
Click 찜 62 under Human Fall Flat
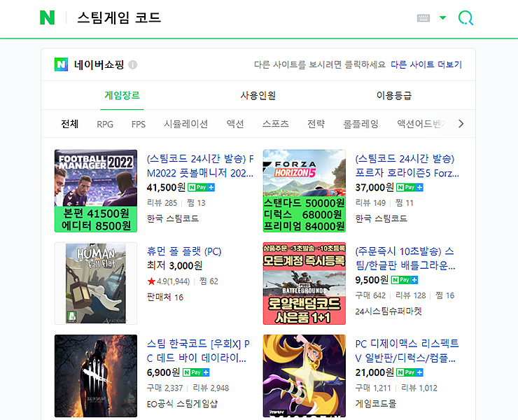(209, 281)
